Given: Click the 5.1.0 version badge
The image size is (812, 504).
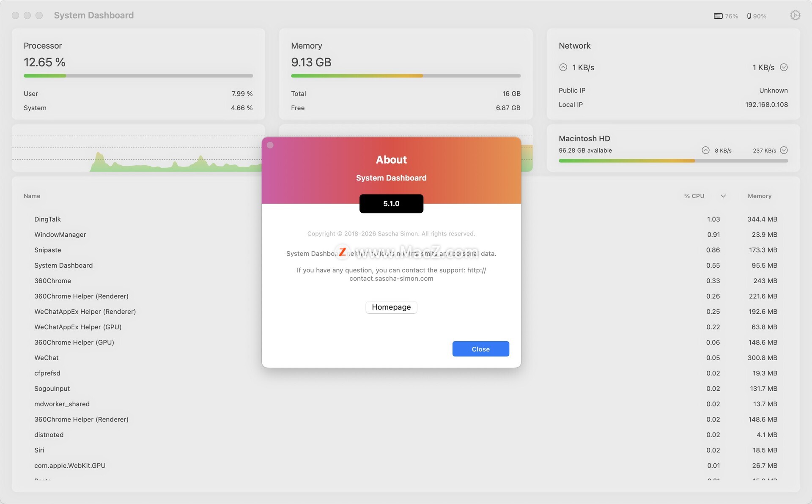Looking at the screenshot, I should click(x=391, y=203).
